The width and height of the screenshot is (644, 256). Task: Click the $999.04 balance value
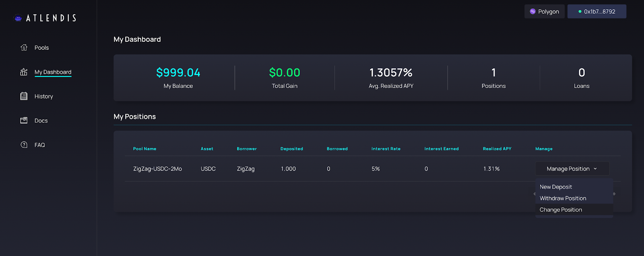point(178,73)
